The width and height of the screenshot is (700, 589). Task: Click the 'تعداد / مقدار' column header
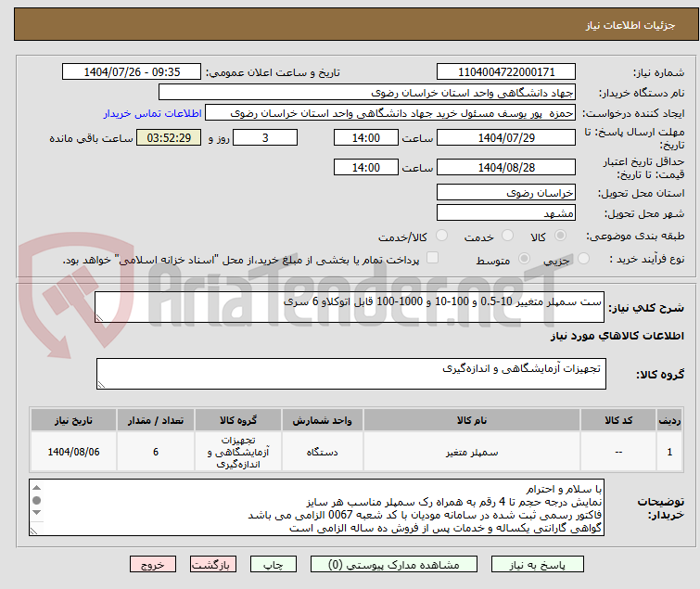pyautogui.click(x=156, y=420)
